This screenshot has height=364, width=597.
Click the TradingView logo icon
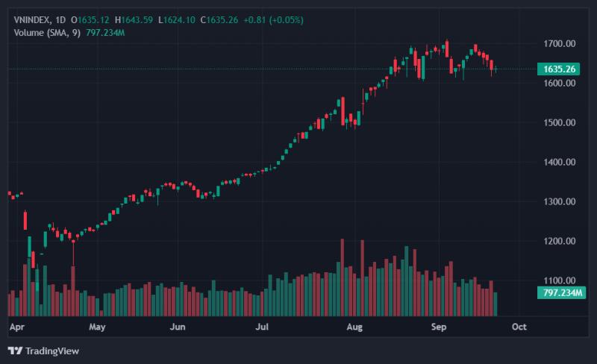[x=15, y=351]
